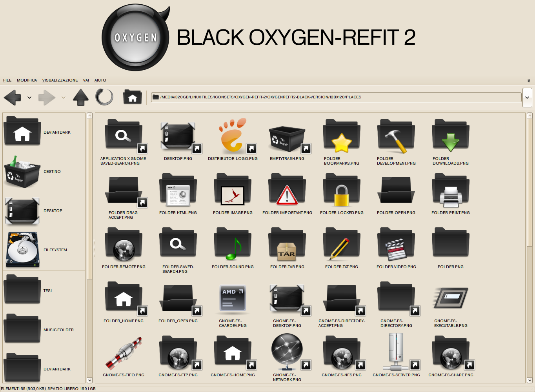Viewport: 535px width, 392px height.
Task: Click the forward arrow button
Action: (x=47, y=97)
